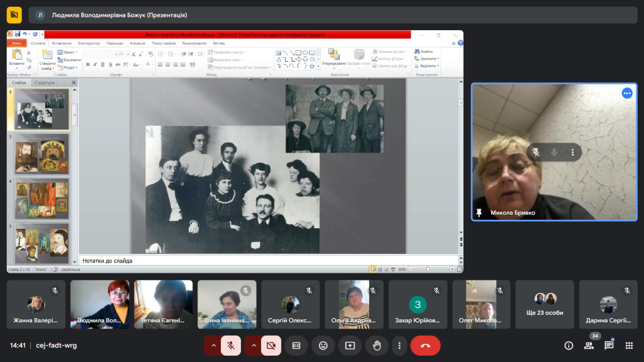
Task: Click the "Ще 23 особи" tile
Action: [545, 304]
